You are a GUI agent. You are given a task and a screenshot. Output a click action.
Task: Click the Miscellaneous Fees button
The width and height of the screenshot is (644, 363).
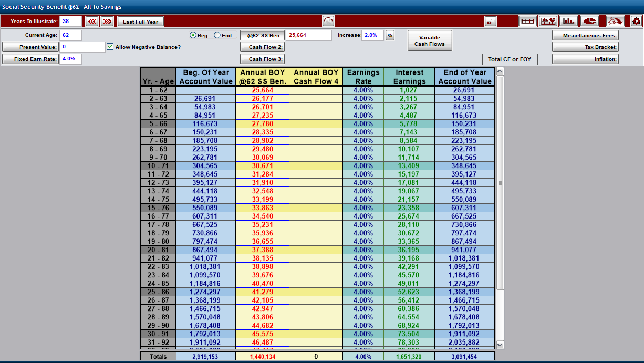click(585, 35)
